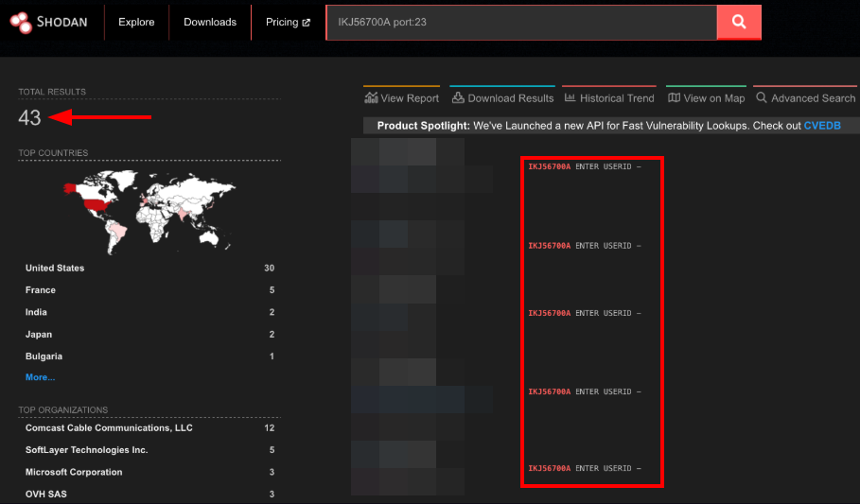Follow the CVEDB link in spotlight
Screen dimensions: 860x504
click(821, 126)
